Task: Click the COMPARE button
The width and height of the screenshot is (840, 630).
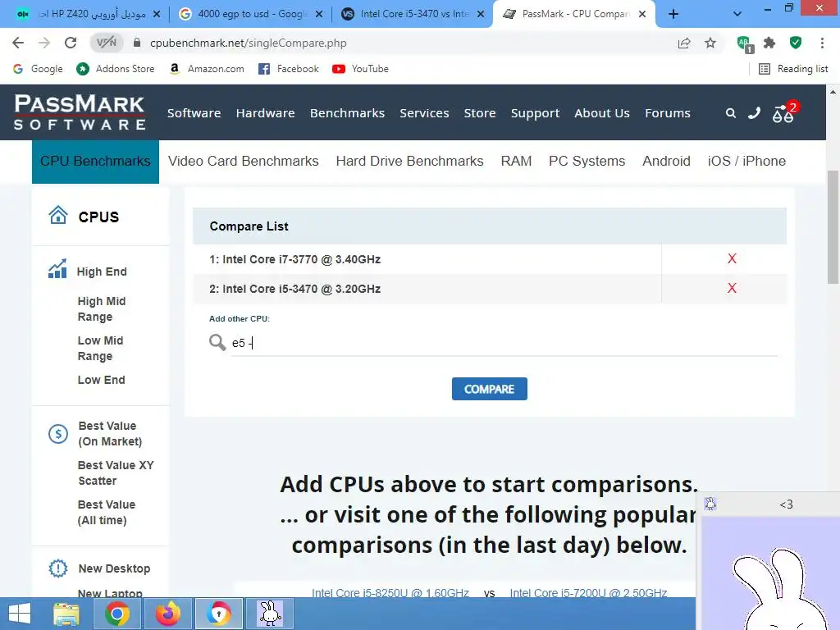Action: click(489, 389)
